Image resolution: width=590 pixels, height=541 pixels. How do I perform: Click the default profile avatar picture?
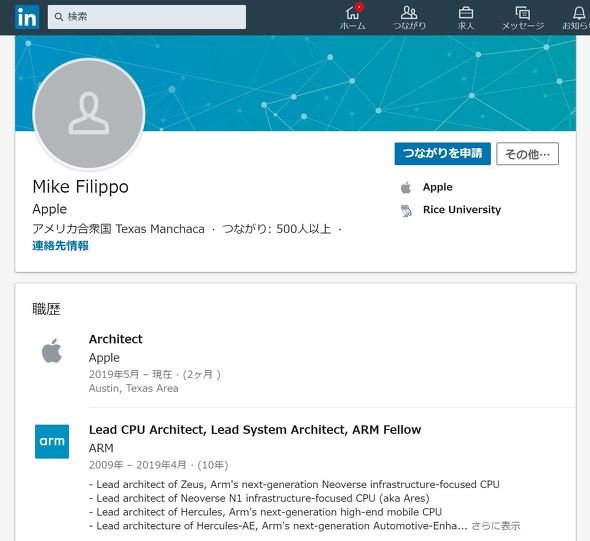89,114
